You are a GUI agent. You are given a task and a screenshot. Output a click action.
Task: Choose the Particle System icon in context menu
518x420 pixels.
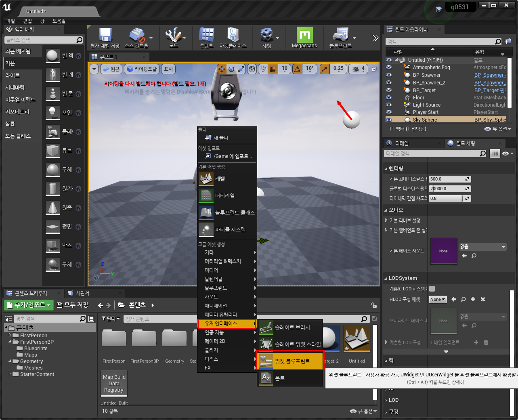pos(206,229)
